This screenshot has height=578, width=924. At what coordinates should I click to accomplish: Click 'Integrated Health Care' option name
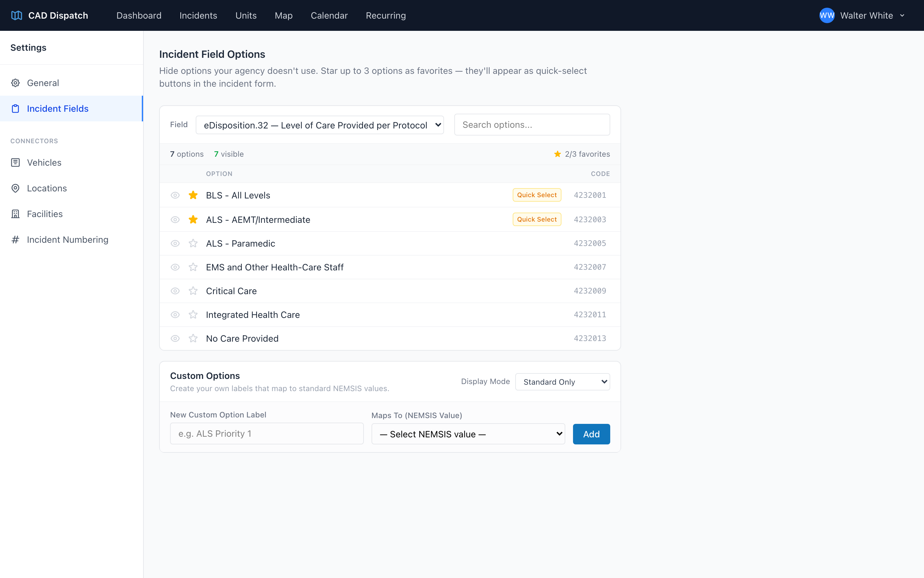(253, 315)
